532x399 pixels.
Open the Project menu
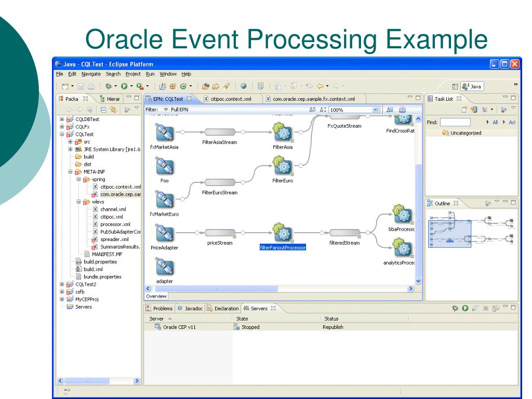[133, 74]
